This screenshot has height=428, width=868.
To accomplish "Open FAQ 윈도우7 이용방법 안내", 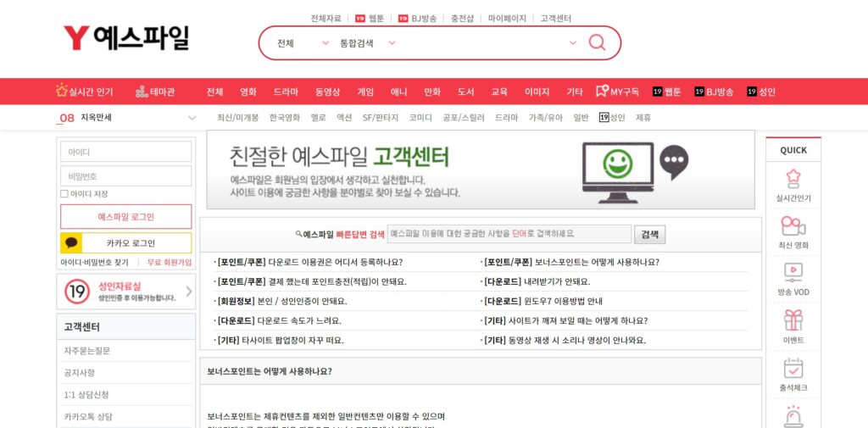I will (x=543, y=301).
